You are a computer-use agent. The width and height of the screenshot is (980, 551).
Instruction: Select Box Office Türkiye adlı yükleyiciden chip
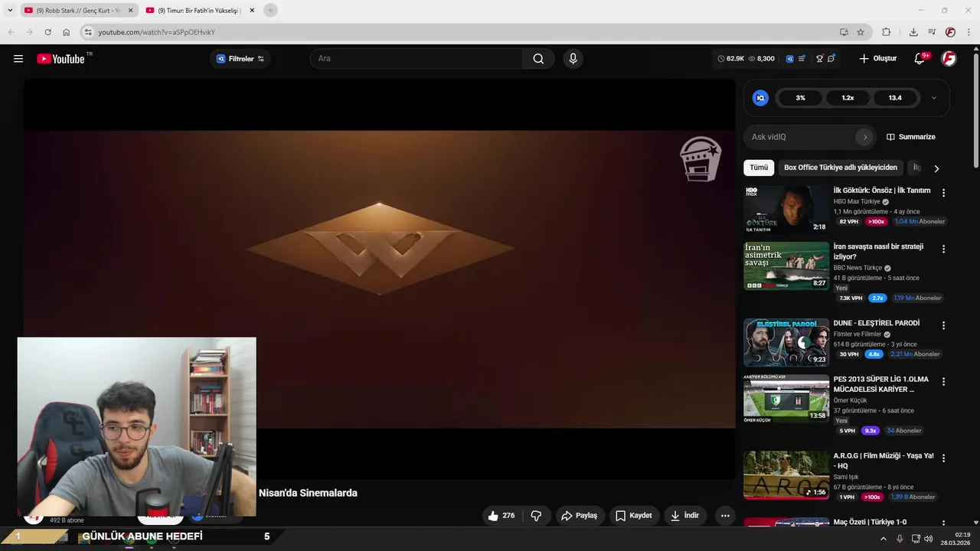tap(840, 168)
